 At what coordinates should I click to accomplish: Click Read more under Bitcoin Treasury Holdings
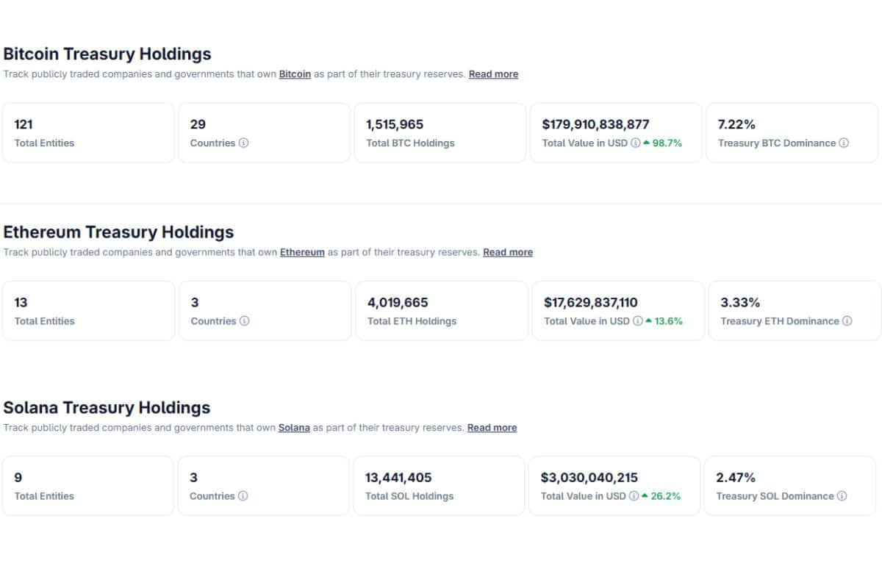point(493,74)
